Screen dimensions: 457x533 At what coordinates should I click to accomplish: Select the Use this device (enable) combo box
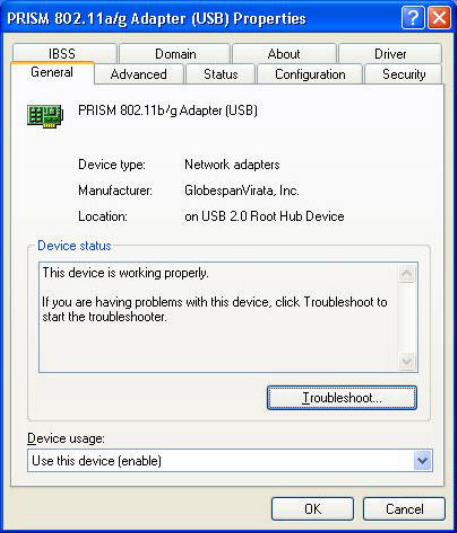[230, 461]
